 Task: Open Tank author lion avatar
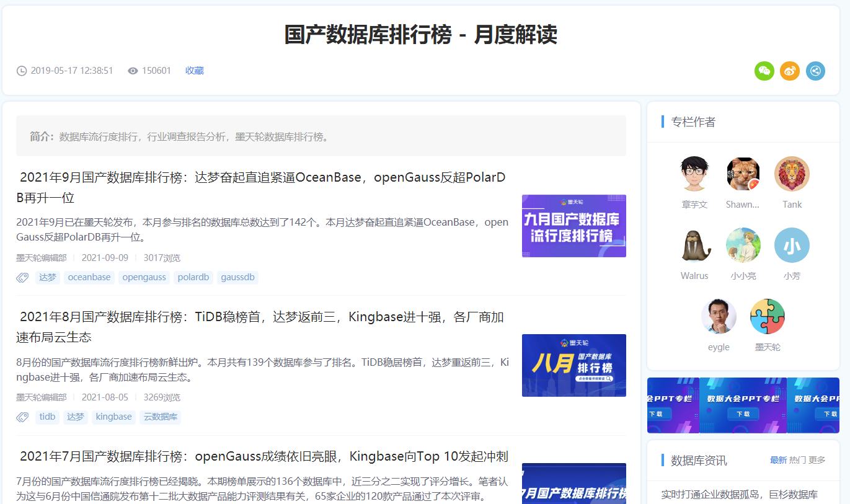(792, 174)
